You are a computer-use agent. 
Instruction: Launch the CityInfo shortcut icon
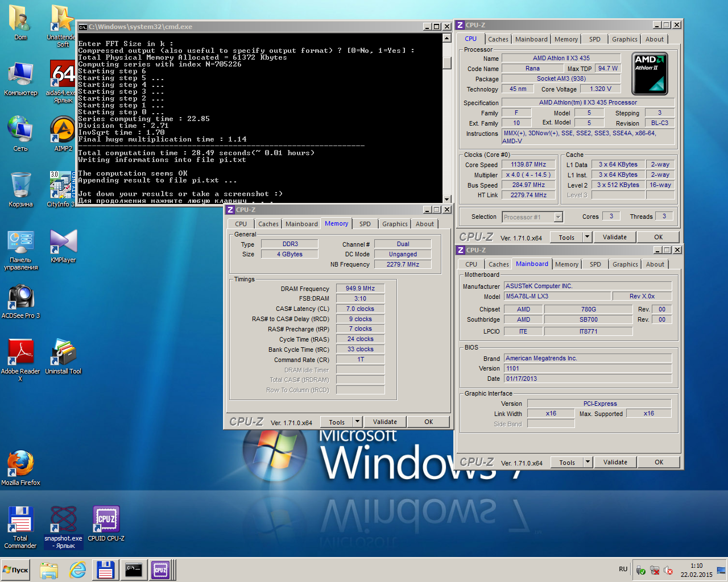click(61, 190)
